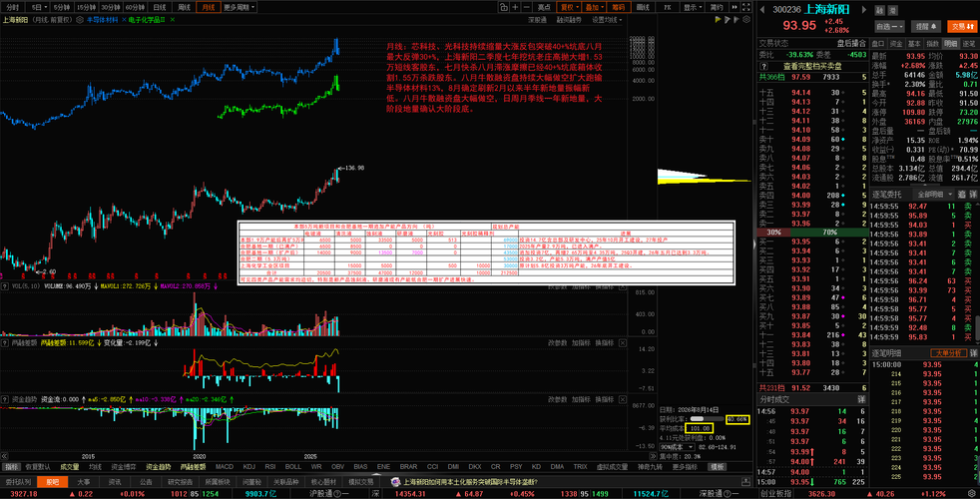The width and height of the screenshot is (980, 499).
Task: Toggle 模板 template button in indicator bar
Action: [718, 467]
